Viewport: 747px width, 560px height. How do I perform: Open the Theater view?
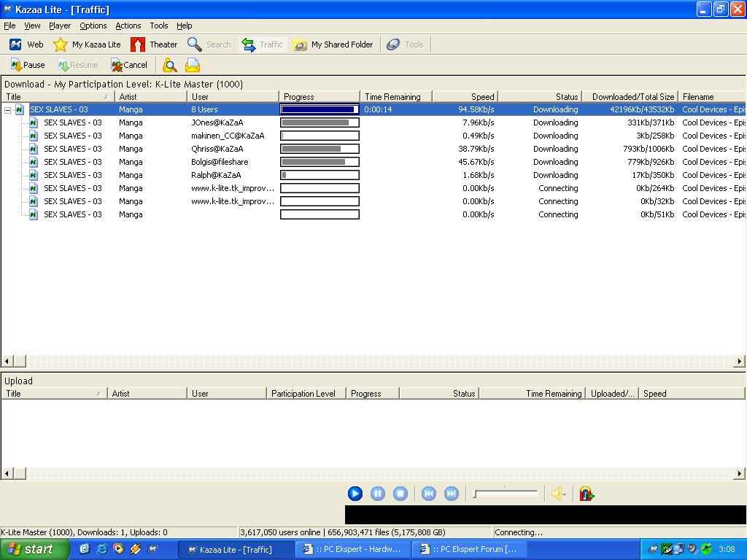154,44
